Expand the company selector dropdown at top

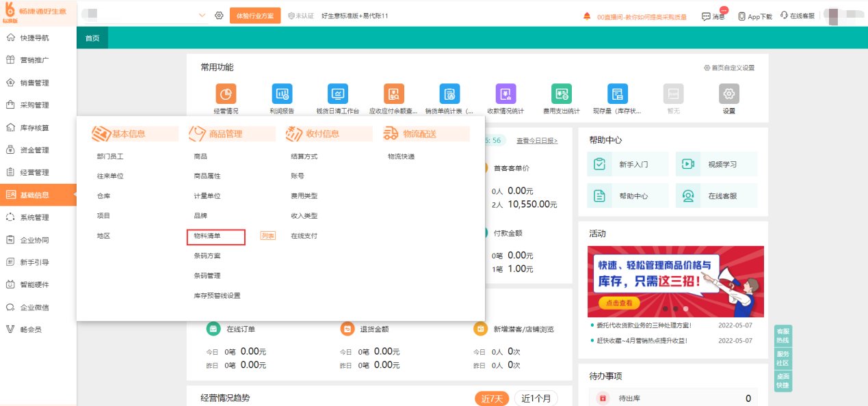pos(202,15)
